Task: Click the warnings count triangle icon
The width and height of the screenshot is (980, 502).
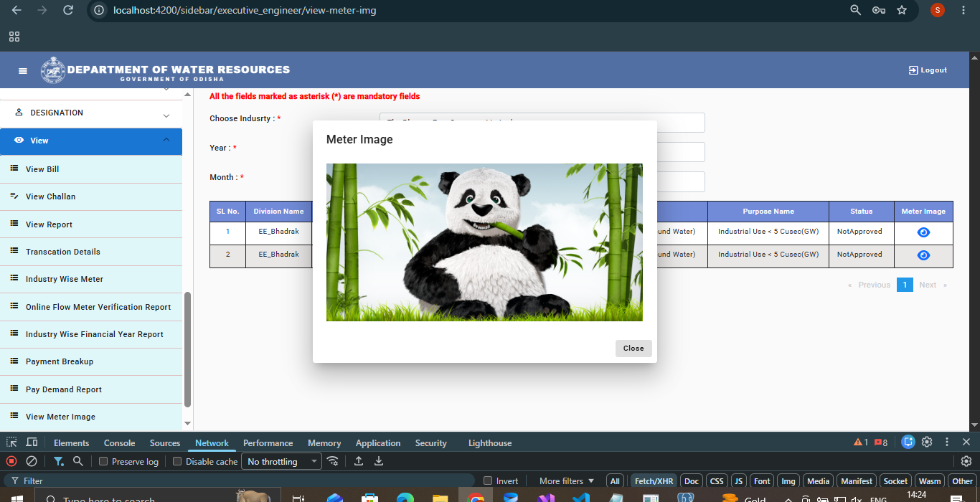Action: click(x=860, y=442)
